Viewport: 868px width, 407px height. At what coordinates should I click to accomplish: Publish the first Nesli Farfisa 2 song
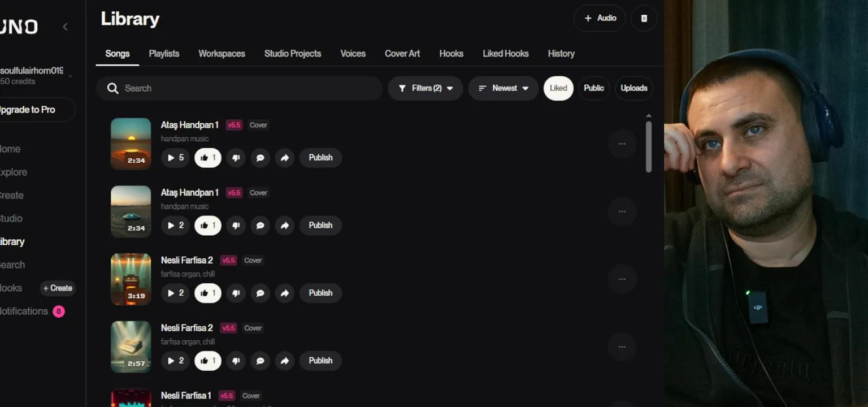click(320, 293)
